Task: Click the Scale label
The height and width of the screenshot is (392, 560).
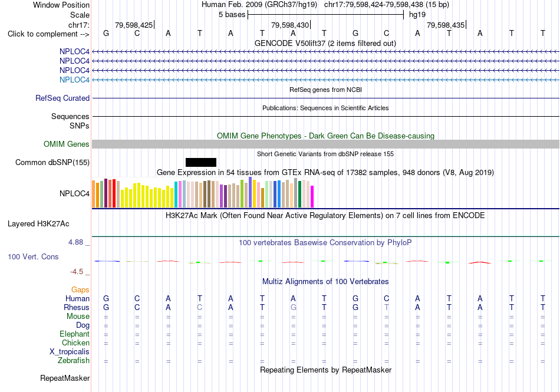Action: 80,15
